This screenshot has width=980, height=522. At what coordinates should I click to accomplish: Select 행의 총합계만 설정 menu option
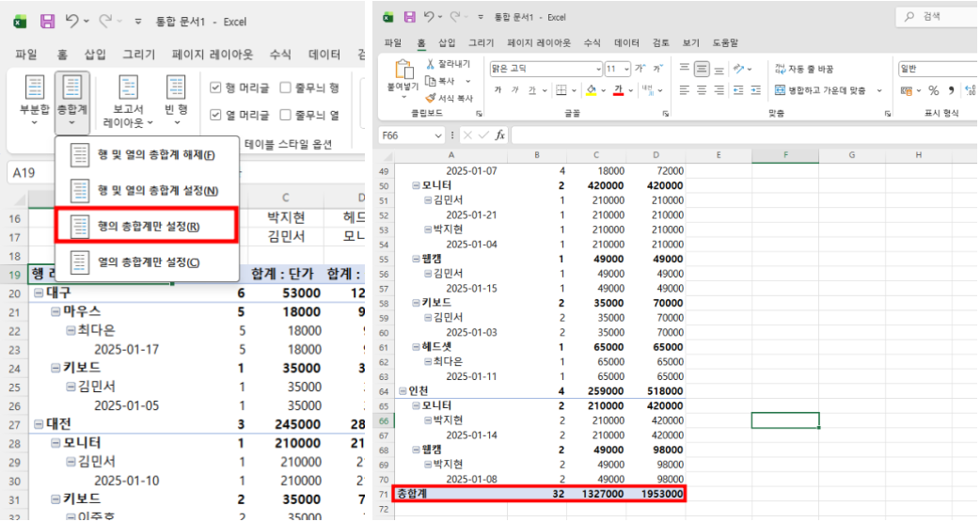click(148, 227)
